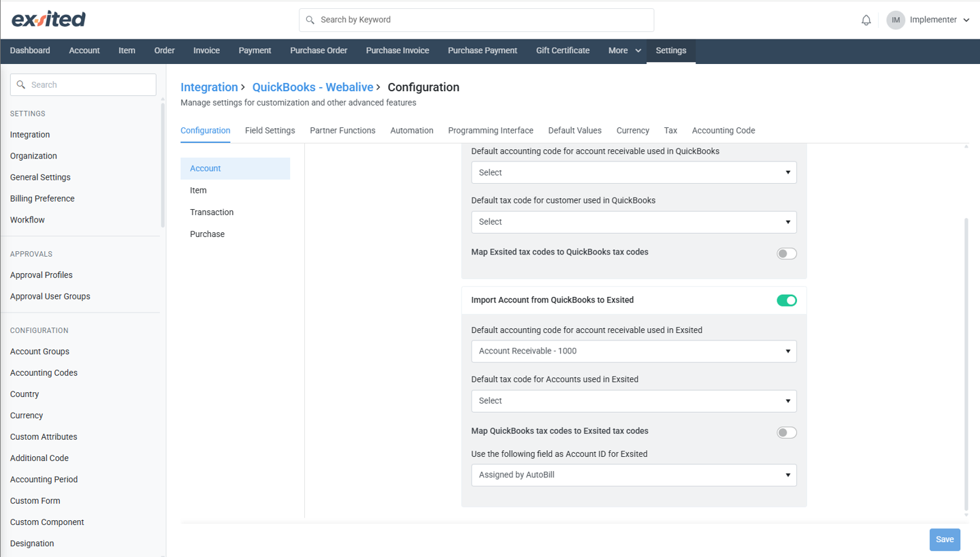The width and height of the screenshot is (980, 557).
Task: Expand the Implementer user menu chevron
Action: point(966,20)
